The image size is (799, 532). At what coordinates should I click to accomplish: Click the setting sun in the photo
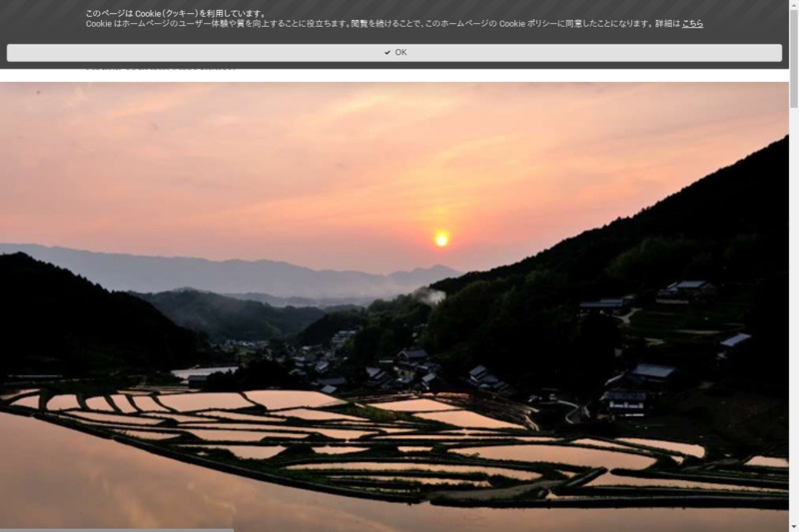point(441,239)
